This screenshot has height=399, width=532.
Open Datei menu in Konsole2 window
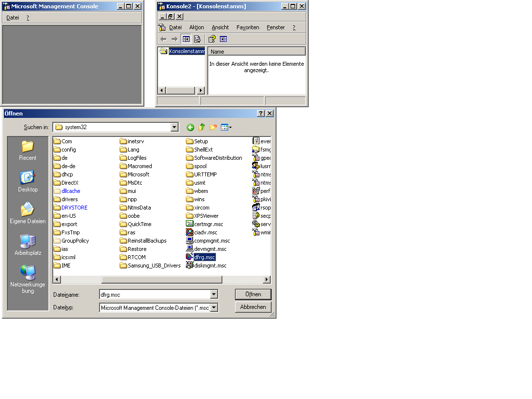tap(176, 27)
